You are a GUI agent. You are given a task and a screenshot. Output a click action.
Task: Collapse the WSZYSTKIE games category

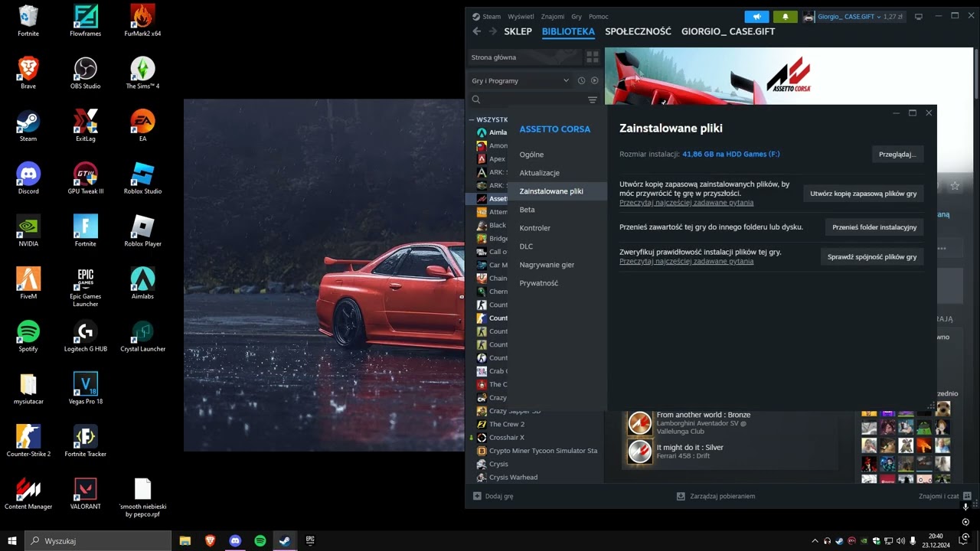click(x=472, y=119)
